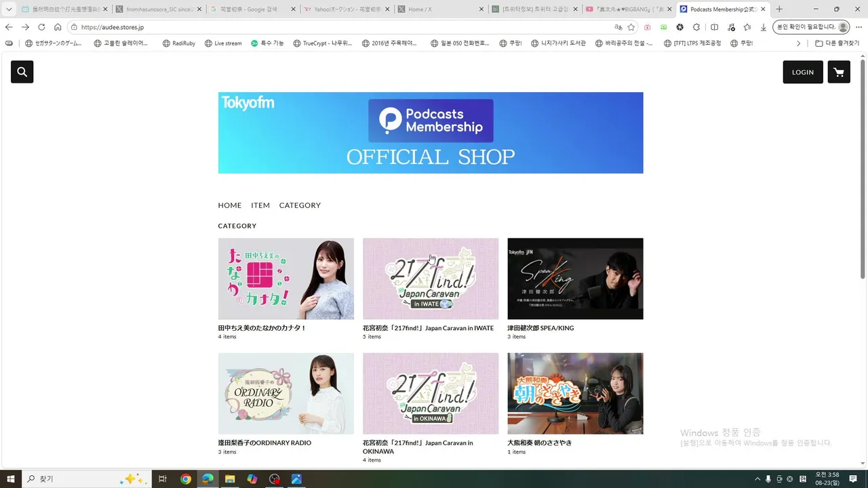Go back in browser history

9,27
